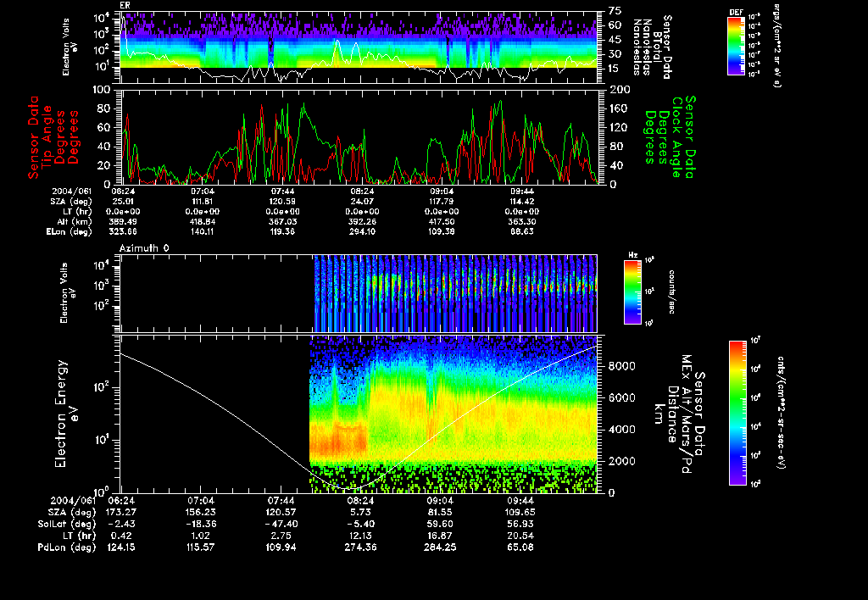Select SolLat value 59.60
The height and width of the screenshot is (600, 868).
pyautogui.click(x=440, y=525)
